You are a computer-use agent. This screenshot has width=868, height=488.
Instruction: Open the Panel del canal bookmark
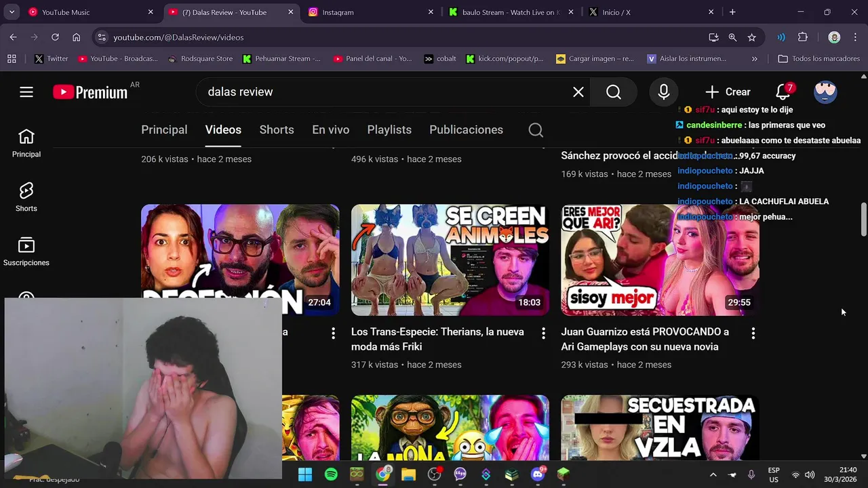point(373,59)
